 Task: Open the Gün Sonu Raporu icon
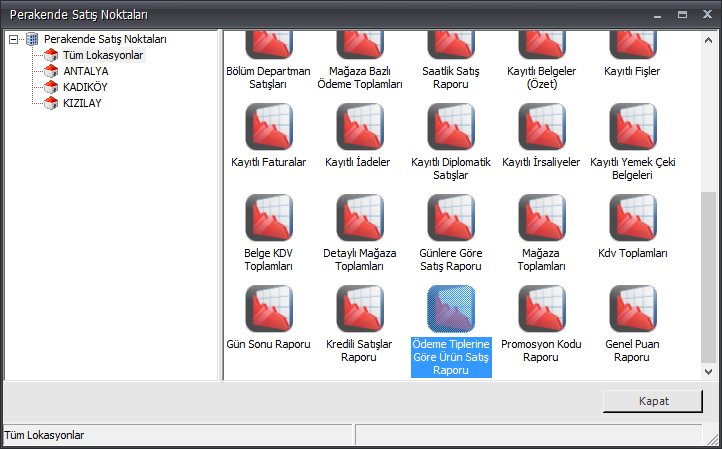[x=269, y=309]
